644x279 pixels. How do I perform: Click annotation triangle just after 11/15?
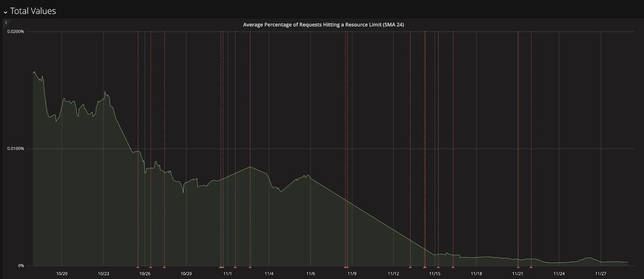click(438, 267)
